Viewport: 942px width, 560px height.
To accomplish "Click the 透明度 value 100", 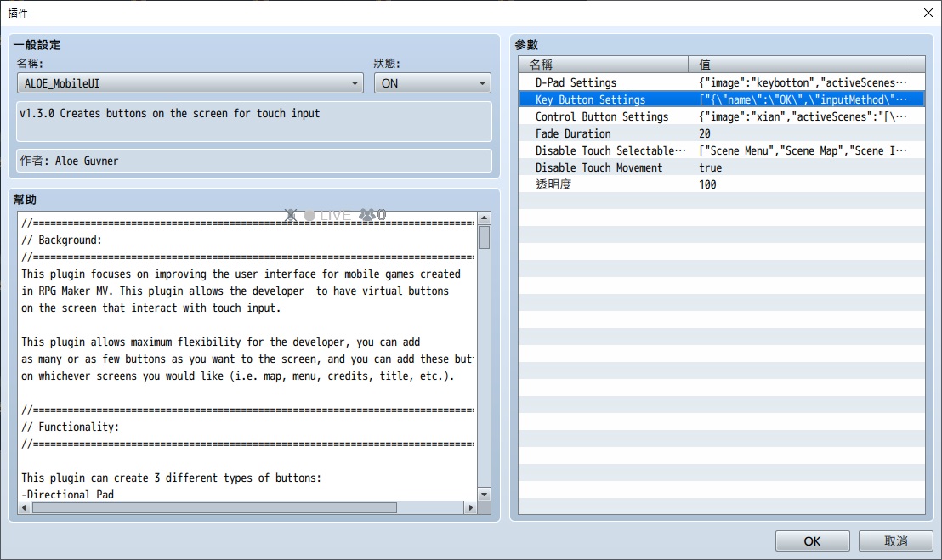I will 707,184.
